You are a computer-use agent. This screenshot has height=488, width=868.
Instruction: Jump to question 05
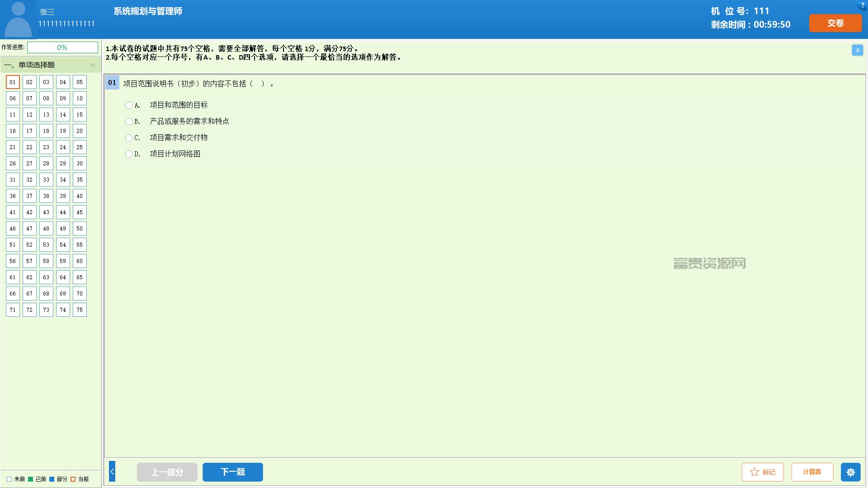click(80, 82)
